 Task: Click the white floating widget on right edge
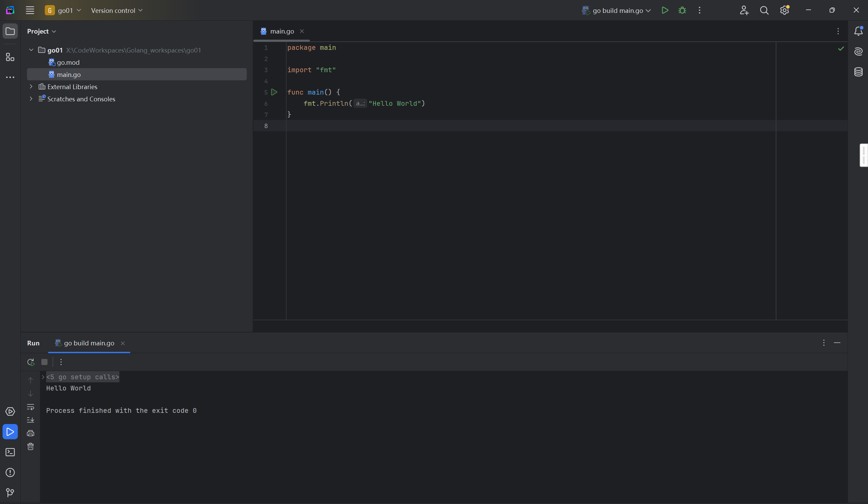864,155
